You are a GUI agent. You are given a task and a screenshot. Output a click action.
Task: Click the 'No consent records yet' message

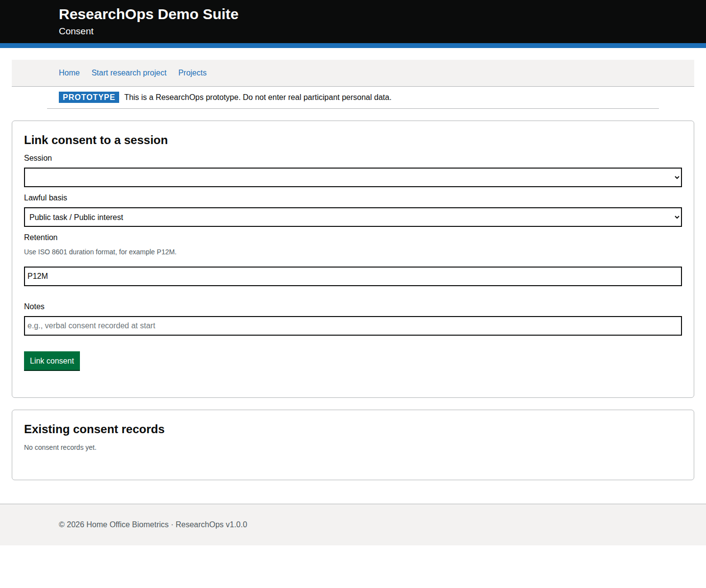(x=60, y=447)
